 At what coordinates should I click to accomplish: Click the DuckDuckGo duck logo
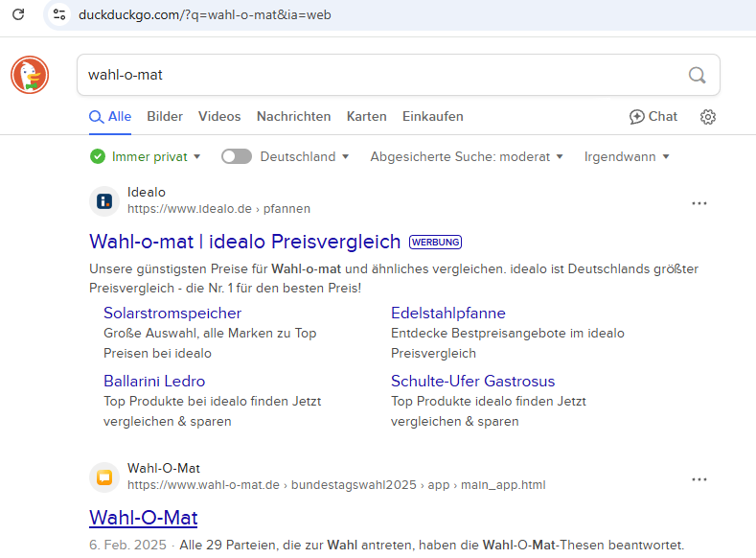click(x=30, y=75)
